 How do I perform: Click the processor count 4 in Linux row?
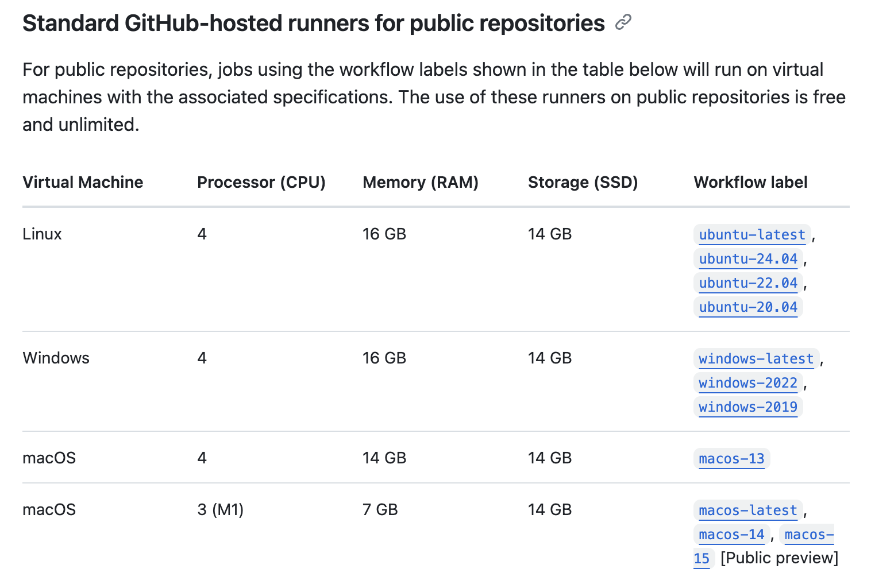202,234
